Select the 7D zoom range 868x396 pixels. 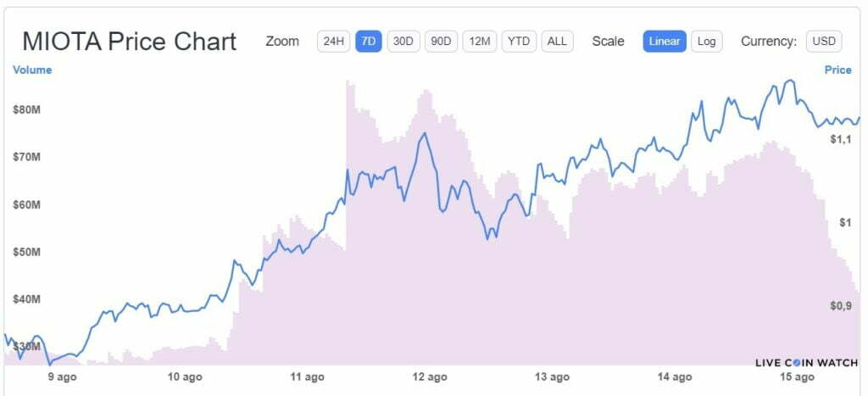click(x=369, y=41)
